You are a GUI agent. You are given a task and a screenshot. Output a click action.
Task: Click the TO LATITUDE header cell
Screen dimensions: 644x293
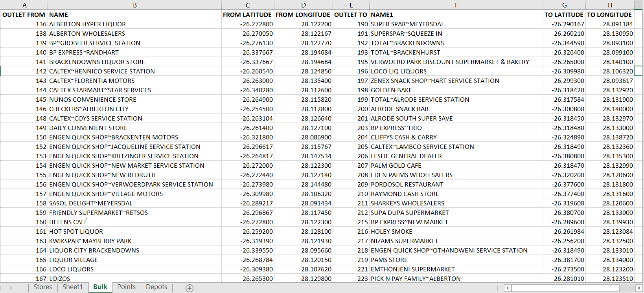pyautogui.click(x=564, y=15)
